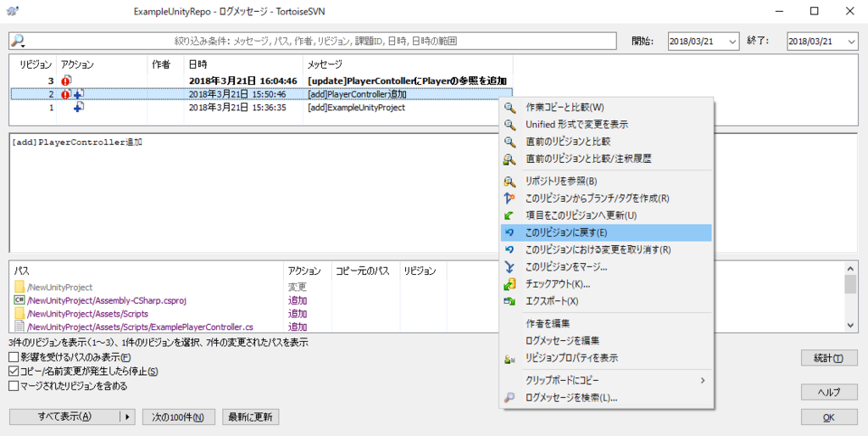
Task: Choose このリビジョンに戻す(E)
Action: coord(606,232)
